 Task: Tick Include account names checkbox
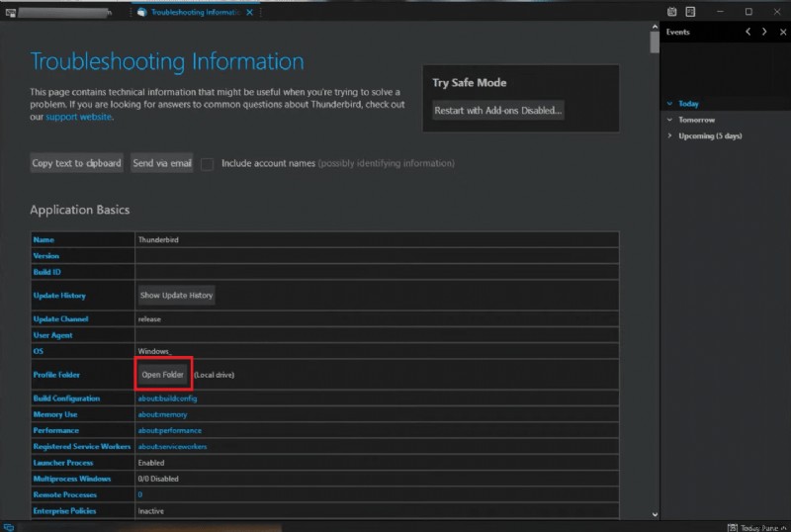[207, 164]
